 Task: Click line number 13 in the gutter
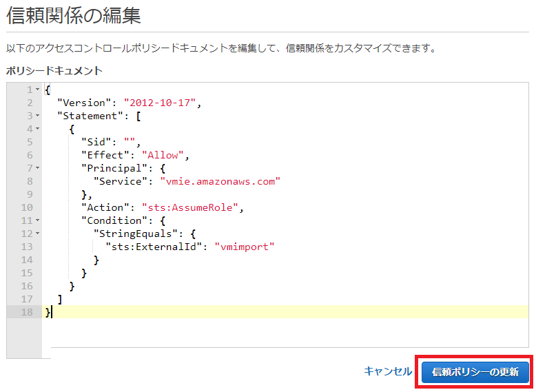27,247
